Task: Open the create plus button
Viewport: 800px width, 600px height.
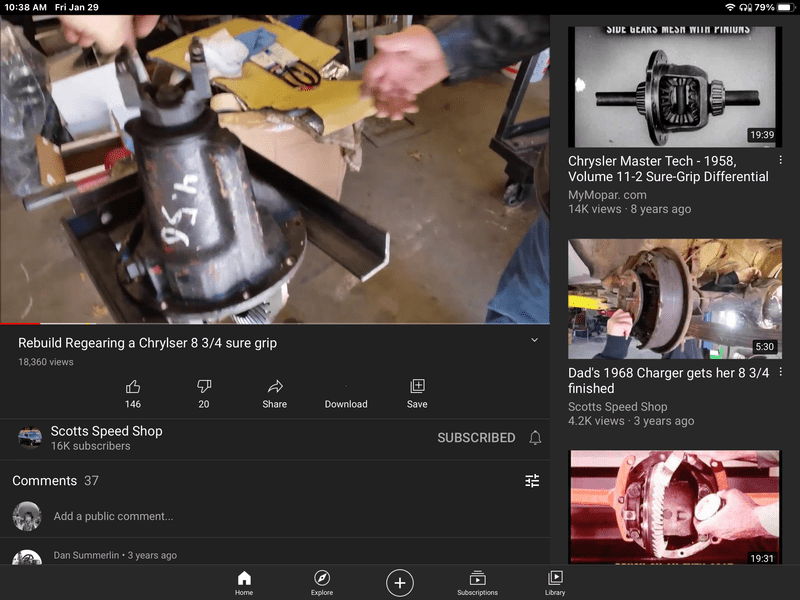Action: (400, 583)
